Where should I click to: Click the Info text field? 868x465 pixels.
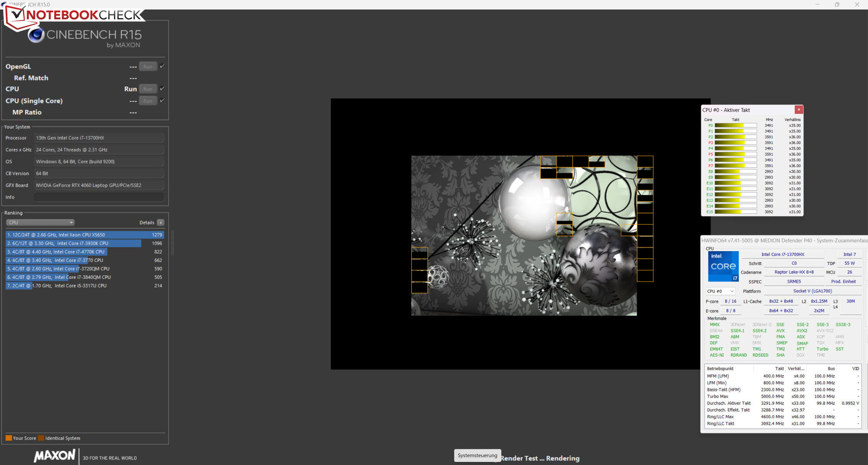point(99,197)
